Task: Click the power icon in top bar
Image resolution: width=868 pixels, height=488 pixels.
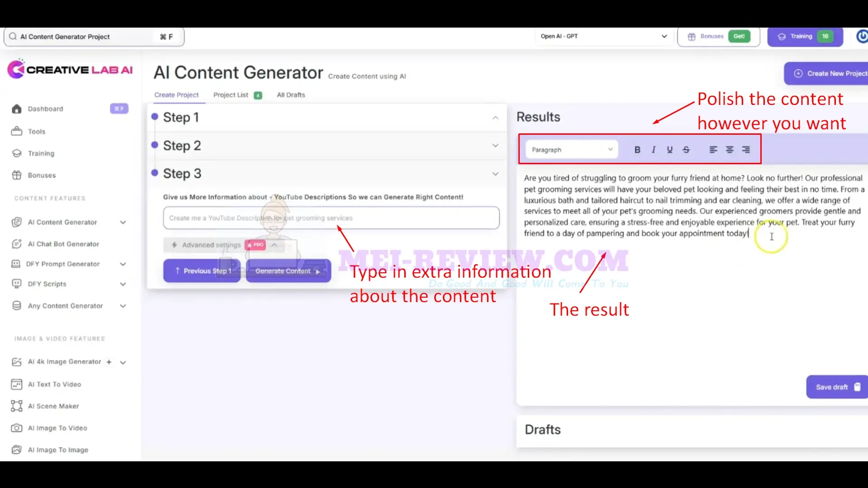Action: (862, 37)
